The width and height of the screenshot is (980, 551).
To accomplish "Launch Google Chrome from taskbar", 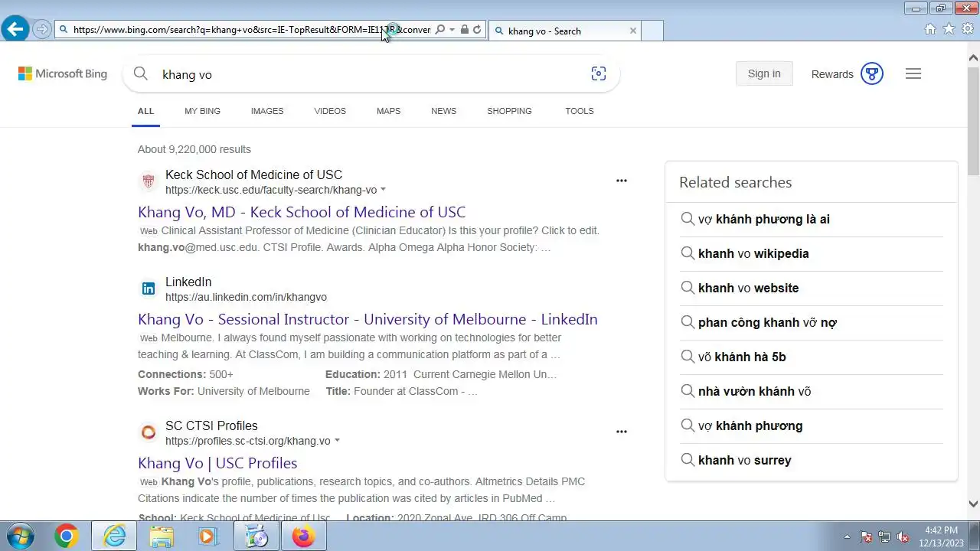I will (67, 536).
